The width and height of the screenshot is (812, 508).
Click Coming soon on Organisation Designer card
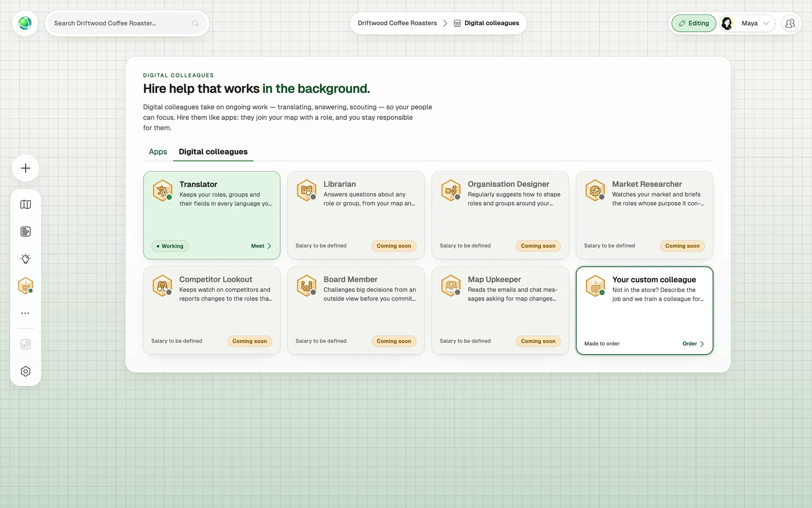tap(538, 246)
